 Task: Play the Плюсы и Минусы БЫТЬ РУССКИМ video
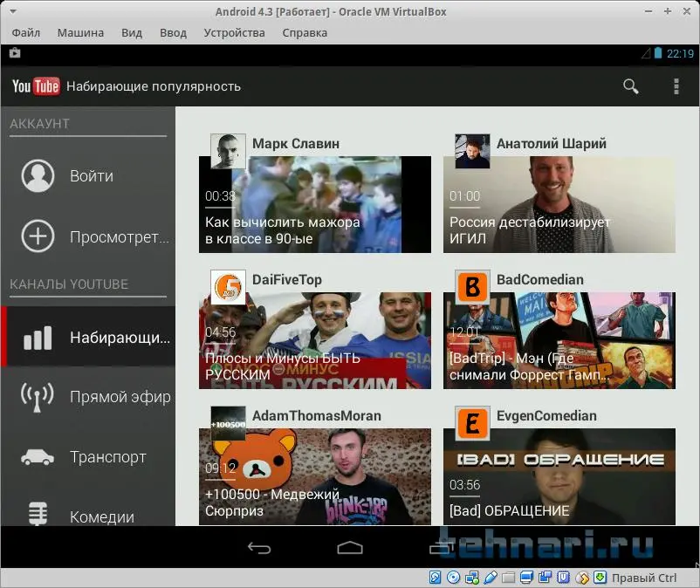tap(314, 342)
